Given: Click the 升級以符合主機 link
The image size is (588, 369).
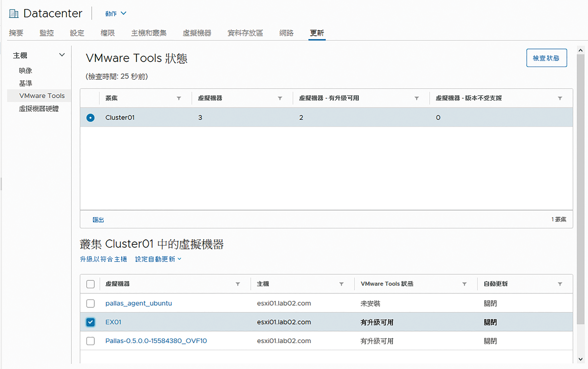Looking at the screenshot, I should [x=104, y=259].
